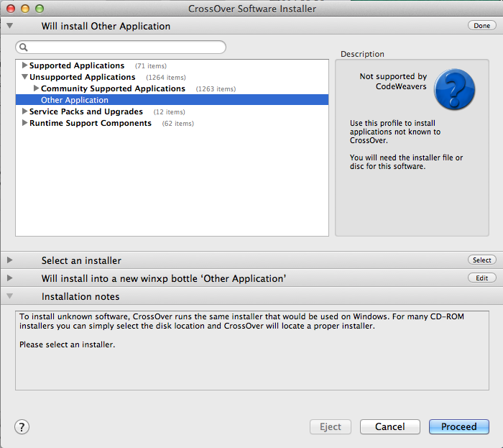Click 'Will install Other Application' heading text
The width and height of the screenshot is (503, 448).
[106, 27]
